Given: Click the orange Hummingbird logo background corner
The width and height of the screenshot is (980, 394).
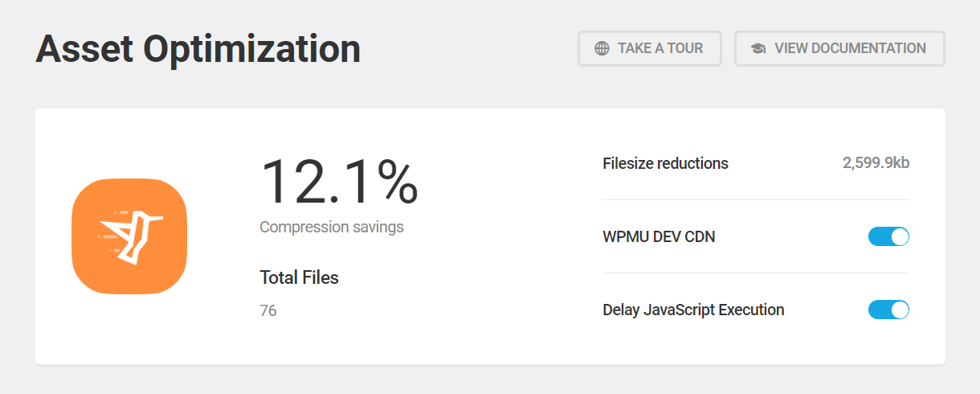Looking at the screenshot, I should coord(82,190).
